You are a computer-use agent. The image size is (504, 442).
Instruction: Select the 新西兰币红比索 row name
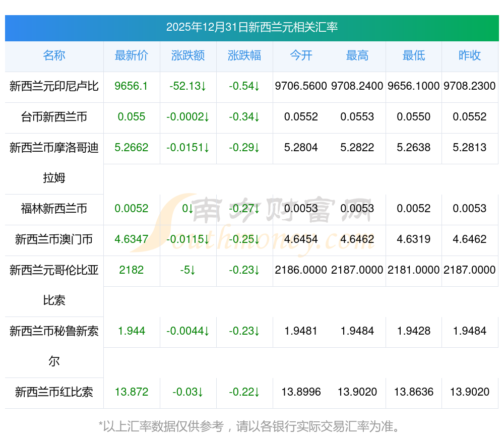coord(54,392)
